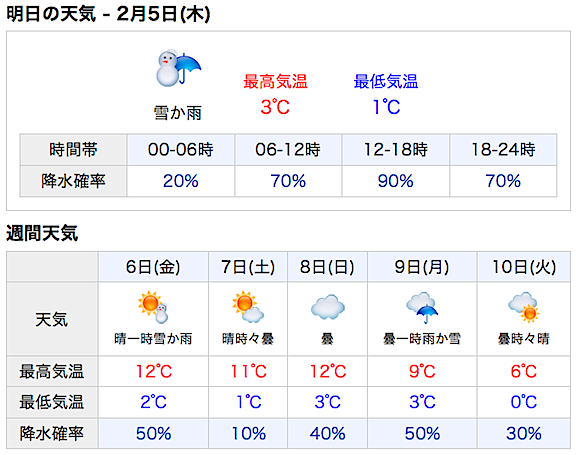The height and width of the screenshot is (455, 576).
Task: Click the 週間天気 heading
Action: click(x=42, y=233)
